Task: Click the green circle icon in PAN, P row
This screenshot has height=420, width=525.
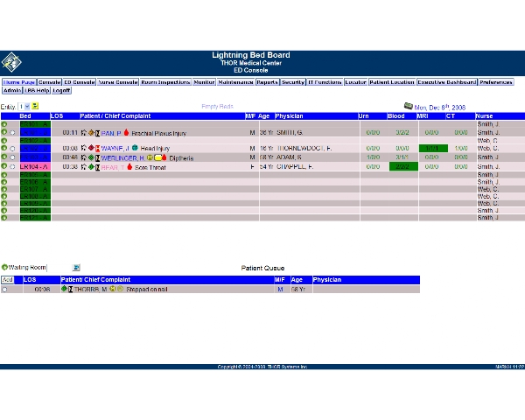Action: (4, 132)
